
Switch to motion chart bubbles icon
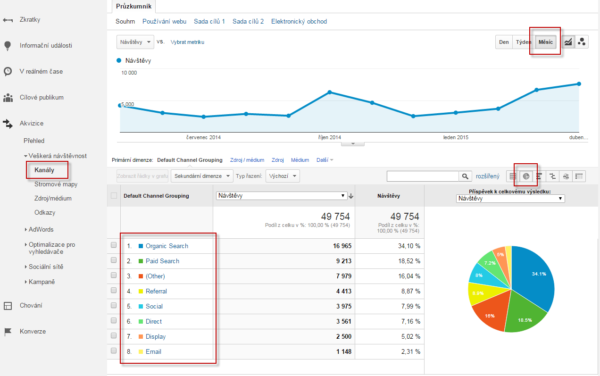coord(582,42)
